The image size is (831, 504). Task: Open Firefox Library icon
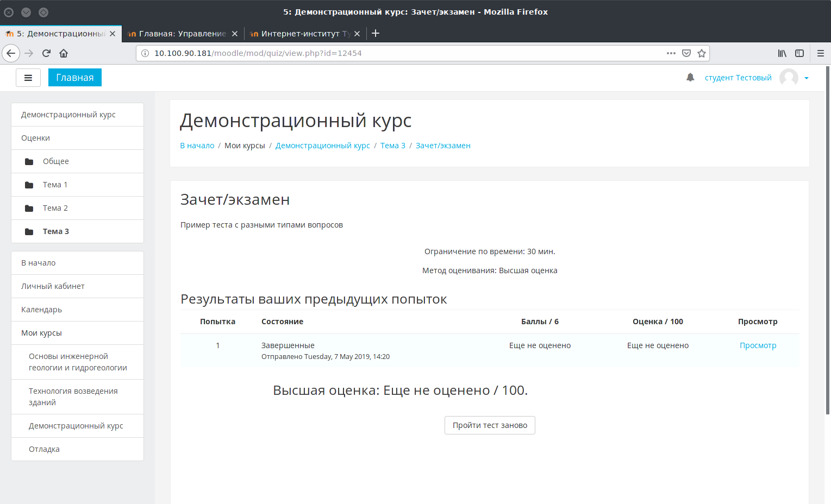pyautogui.click(x=782, y=53)
